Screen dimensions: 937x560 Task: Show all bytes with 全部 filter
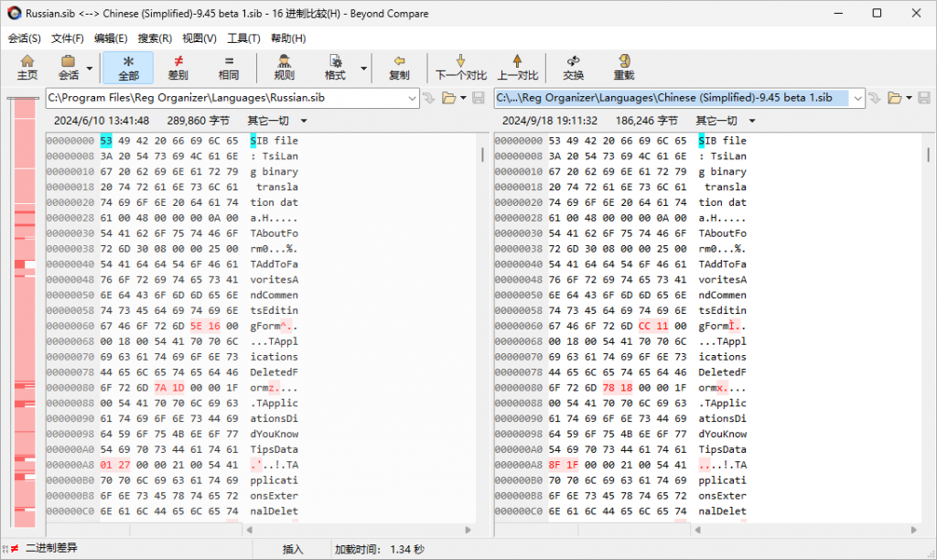coord(128,68)
